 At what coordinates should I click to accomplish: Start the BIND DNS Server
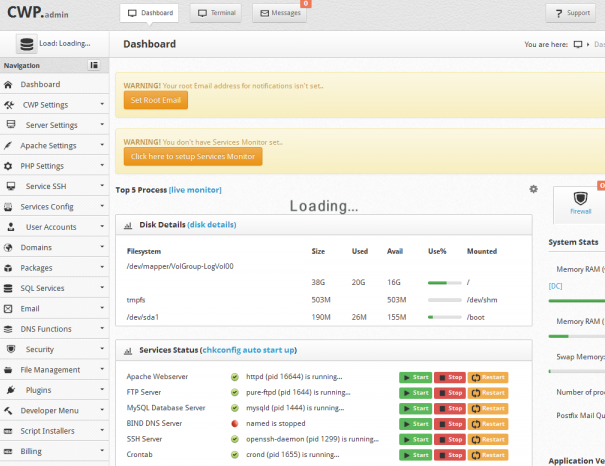click(x=416, y=424)
